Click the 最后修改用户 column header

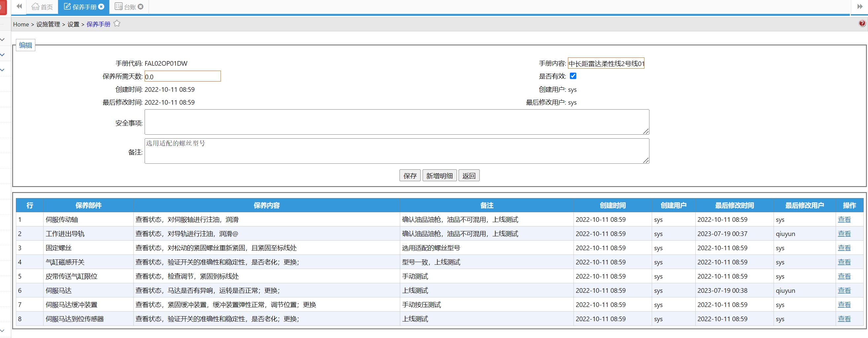(x=805, y=205)
